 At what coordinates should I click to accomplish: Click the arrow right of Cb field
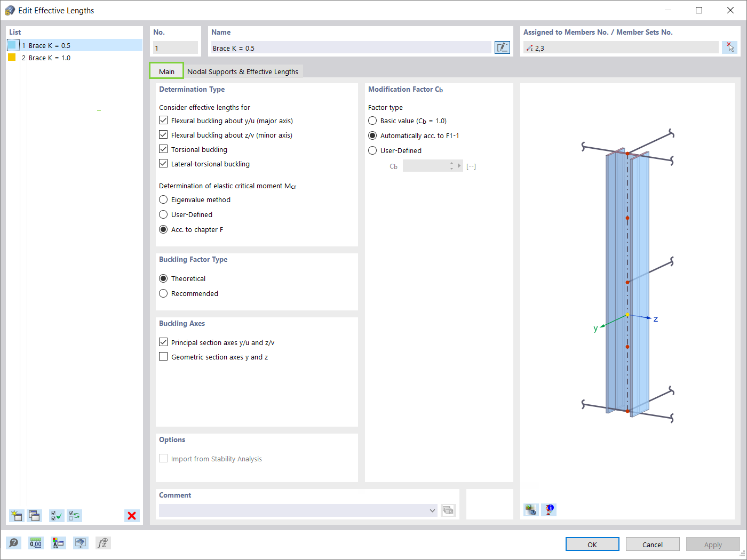[x=459, y=166]
